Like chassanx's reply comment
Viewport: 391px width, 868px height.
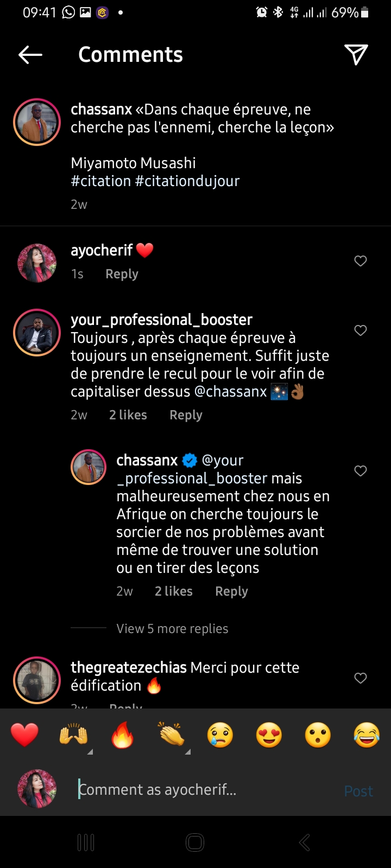point(361,471)
